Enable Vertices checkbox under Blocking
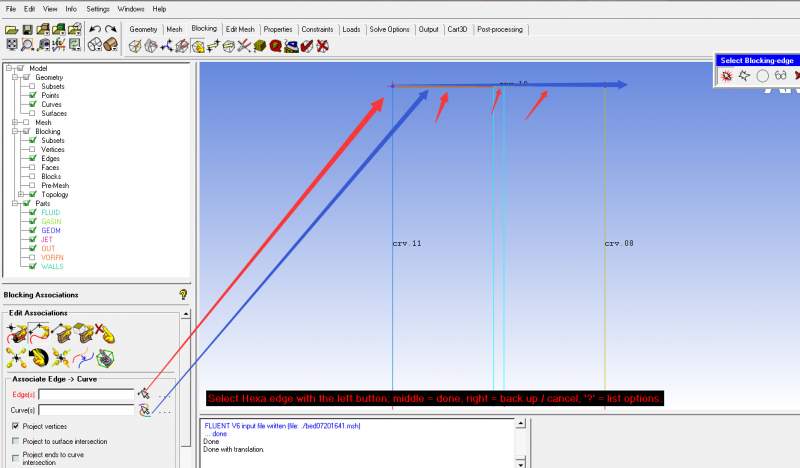 point(32,149)
